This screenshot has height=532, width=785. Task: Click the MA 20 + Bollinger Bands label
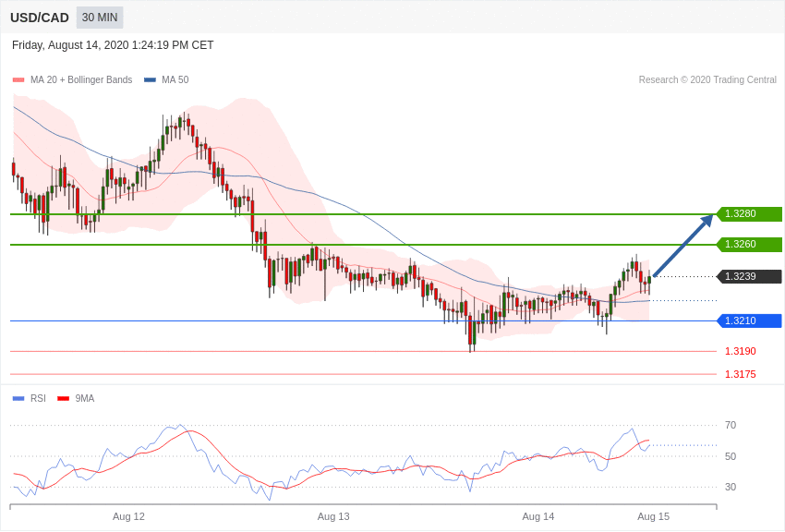coord(81,79)
